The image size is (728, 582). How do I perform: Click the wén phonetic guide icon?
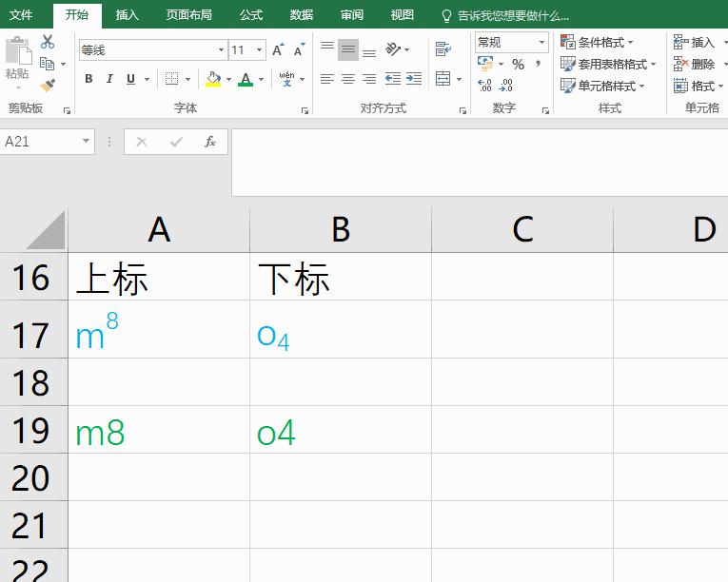tap(286, 79)
